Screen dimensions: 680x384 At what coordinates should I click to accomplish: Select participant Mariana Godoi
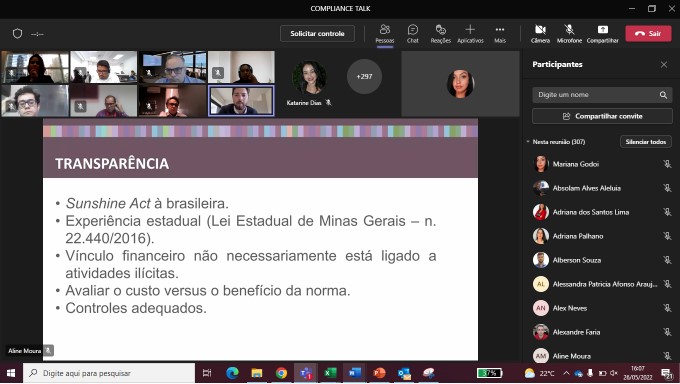click(602, 164)
